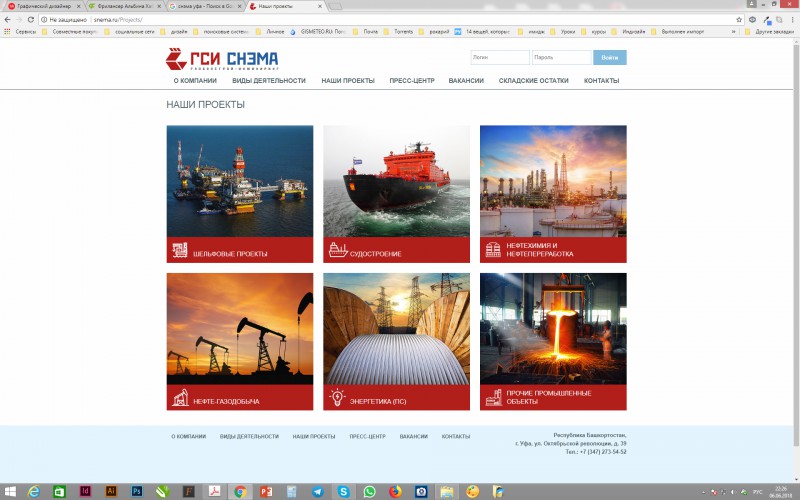This screenshot has width=800, height=500.
Task: Open File Explorer from the taskbar
Action: tap(447, 492)
